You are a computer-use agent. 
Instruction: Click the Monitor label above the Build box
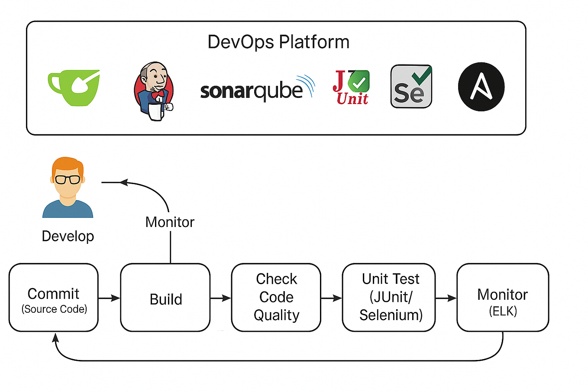(170, 222)
